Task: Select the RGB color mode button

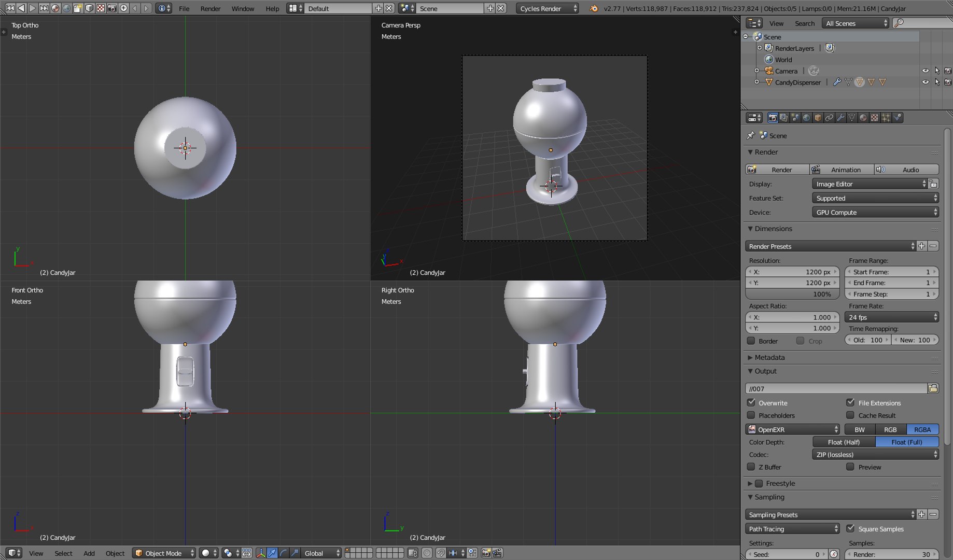Action: tap(890, 429)
